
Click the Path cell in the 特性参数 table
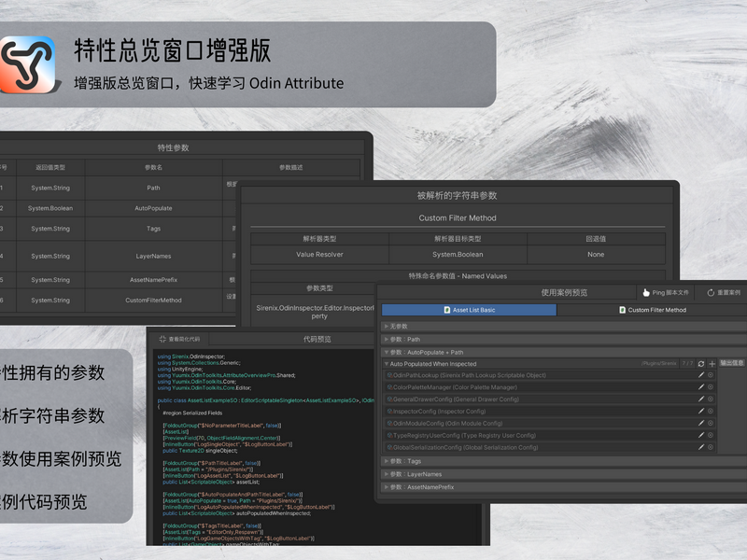[153, 188]
